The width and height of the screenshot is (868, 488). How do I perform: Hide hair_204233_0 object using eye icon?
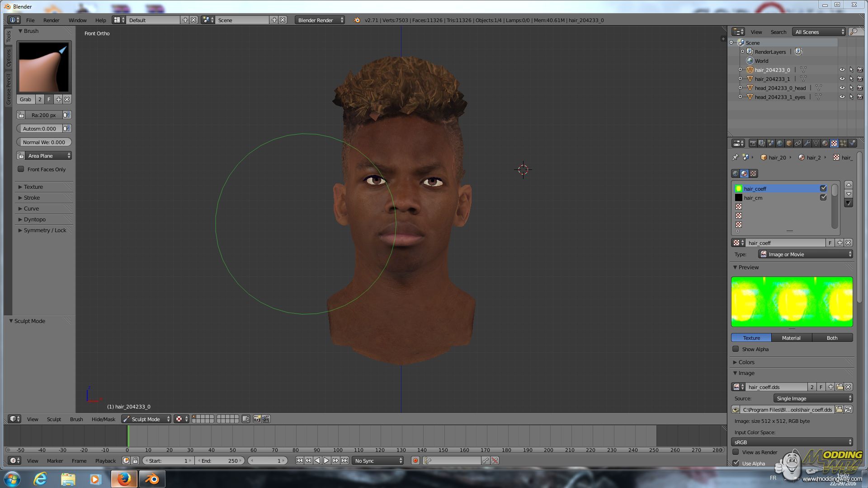tap(842, 70)
